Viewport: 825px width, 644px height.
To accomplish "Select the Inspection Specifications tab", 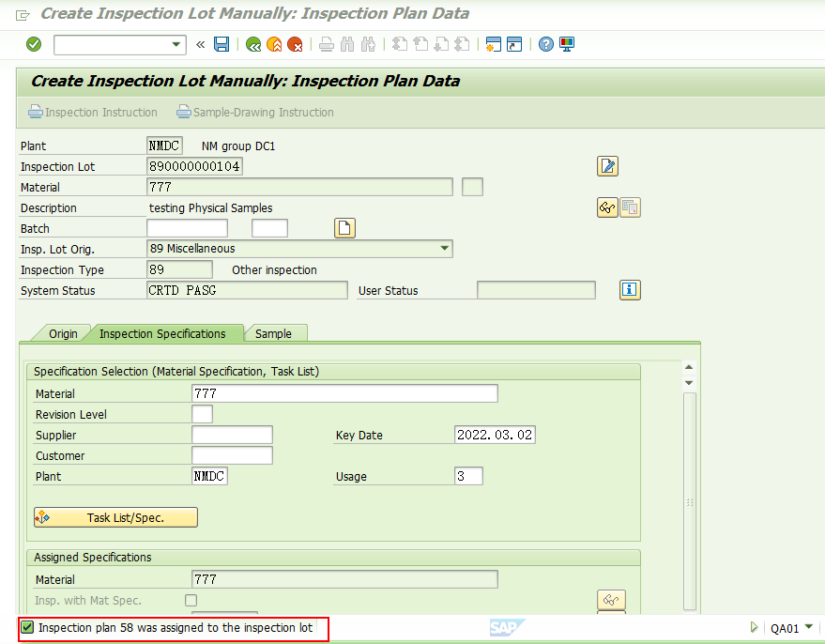I will pos(162,333).
